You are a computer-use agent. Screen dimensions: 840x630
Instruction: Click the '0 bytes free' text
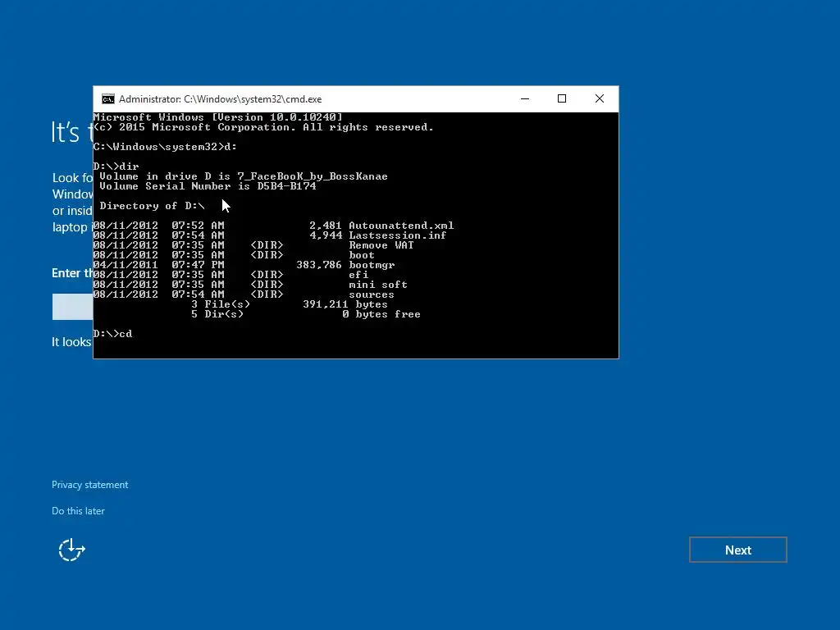click(381, 314)
